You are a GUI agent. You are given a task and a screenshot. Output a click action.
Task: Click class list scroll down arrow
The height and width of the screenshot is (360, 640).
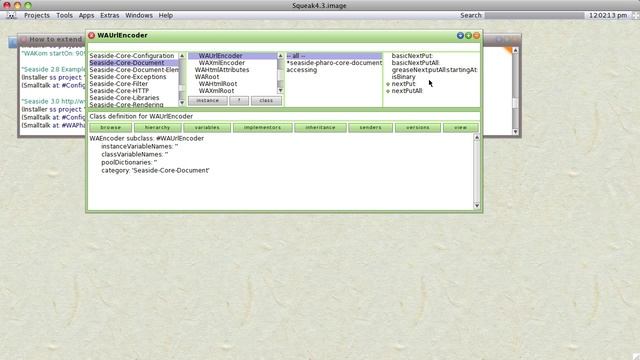[280, 91]
